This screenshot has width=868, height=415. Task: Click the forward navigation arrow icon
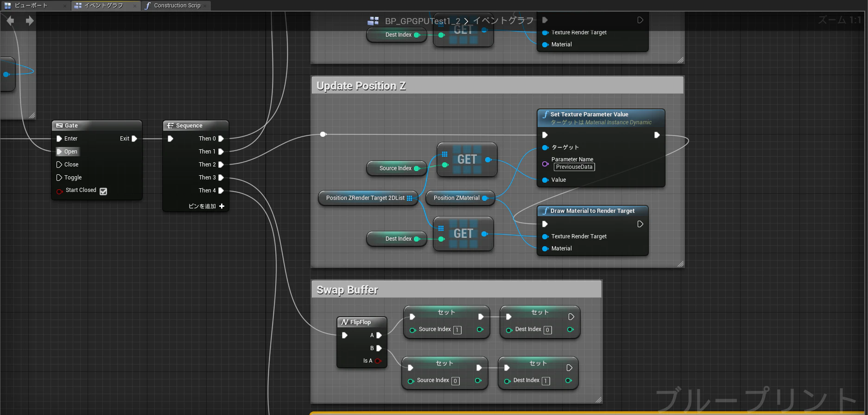(30, 21)
